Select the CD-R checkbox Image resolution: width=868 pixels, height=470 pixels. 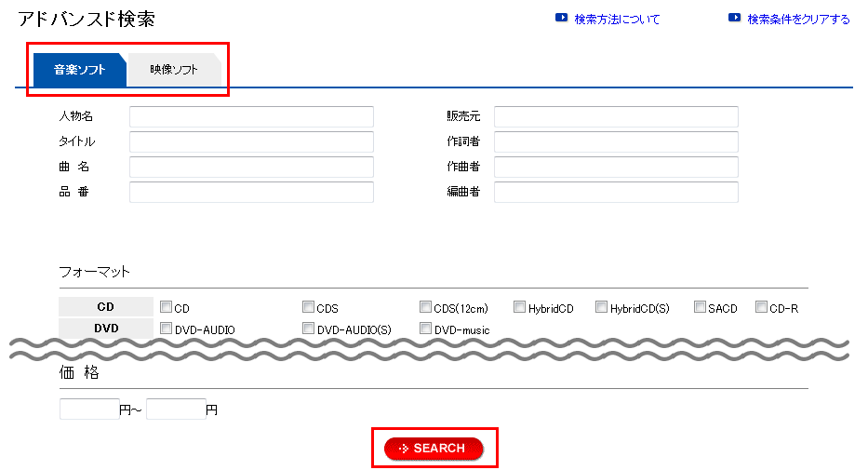tap(761, 307)
